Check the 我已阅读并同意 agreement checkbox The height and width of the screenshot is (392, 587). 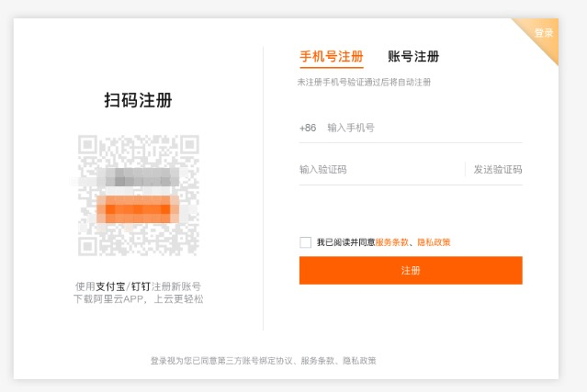tap(305, 242)
